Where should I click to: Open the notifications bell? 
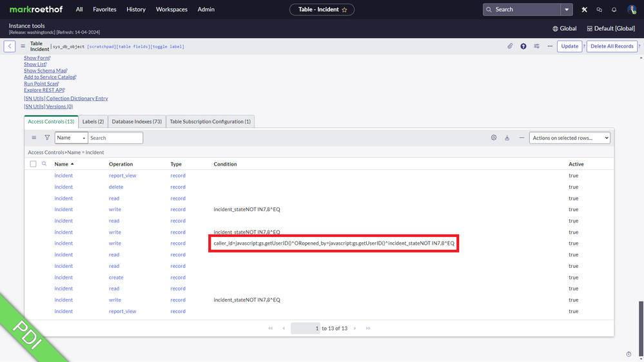[x=614, y=10]
